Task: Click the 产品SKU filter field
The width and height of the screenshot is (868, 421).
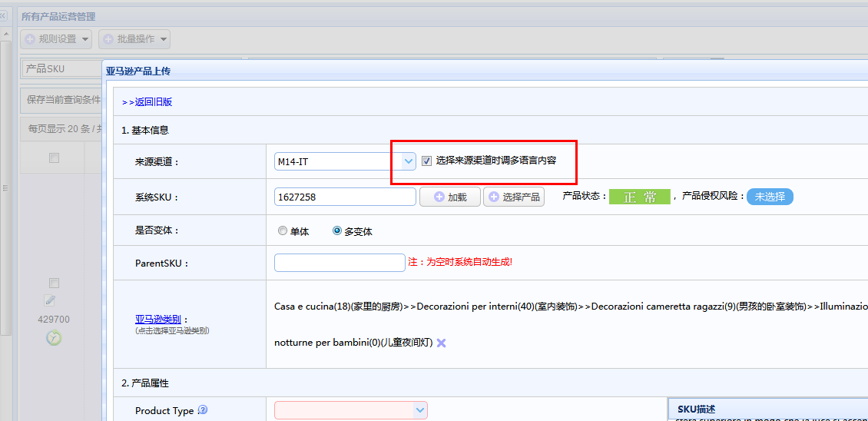Action: coord(61,68)
